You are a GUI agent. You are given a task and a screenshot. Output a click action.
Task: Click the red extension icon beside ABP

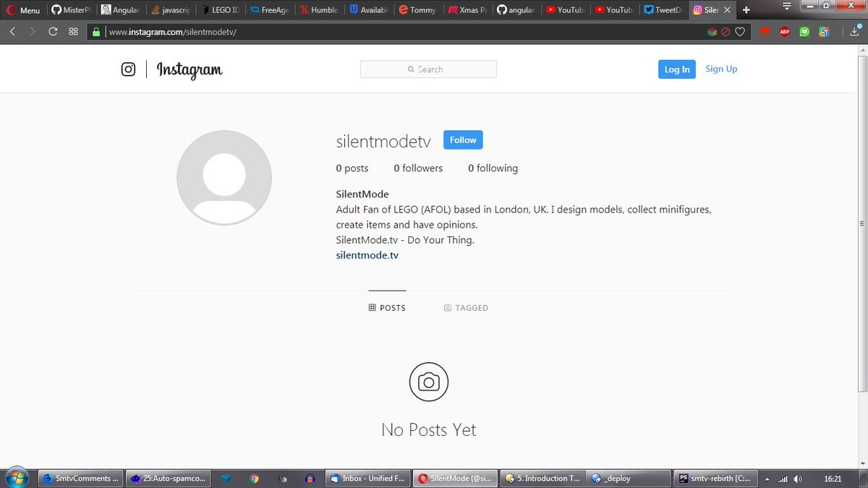coord(765,32)
